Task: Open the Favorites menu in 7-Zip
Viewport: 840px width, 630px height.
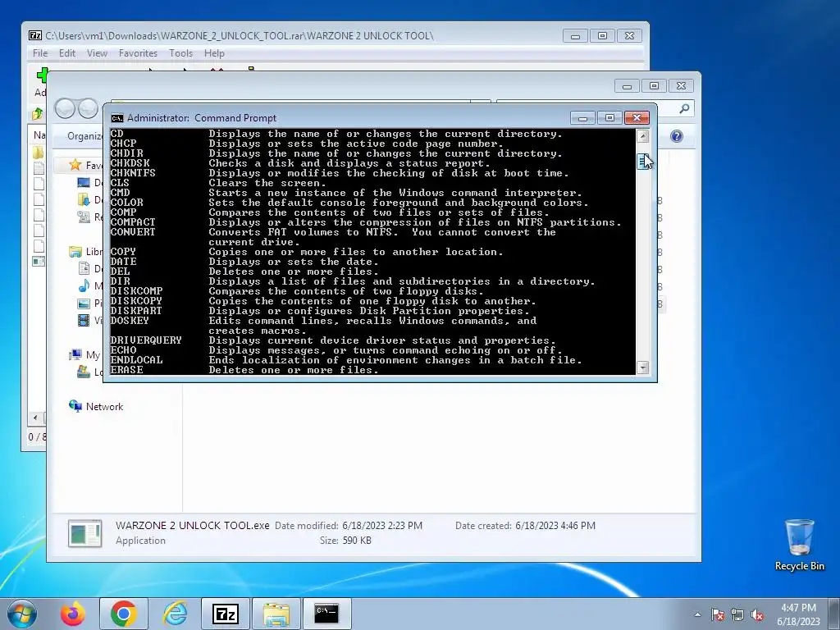Action: [x=138, y=53]
